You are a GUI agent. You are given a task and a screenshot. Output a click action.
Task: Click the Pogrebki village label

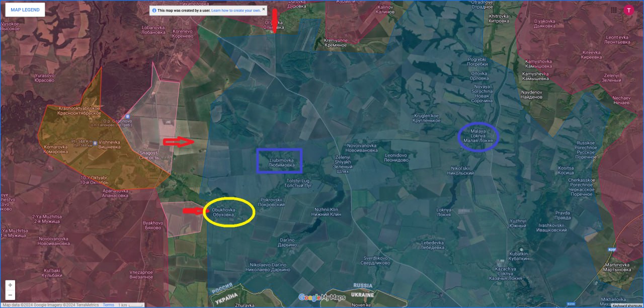coord(477,61)
